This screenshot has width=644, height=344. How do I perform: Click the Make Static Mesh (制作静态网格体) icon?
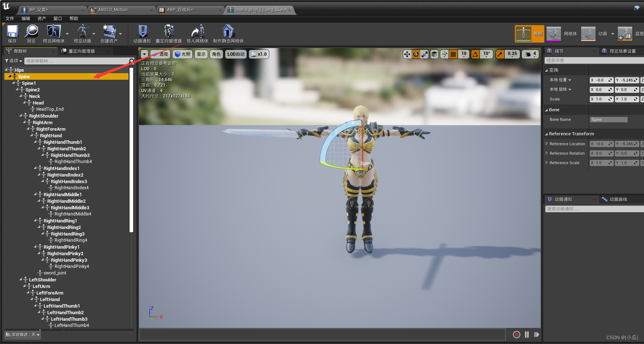click(x=228, y=34)
